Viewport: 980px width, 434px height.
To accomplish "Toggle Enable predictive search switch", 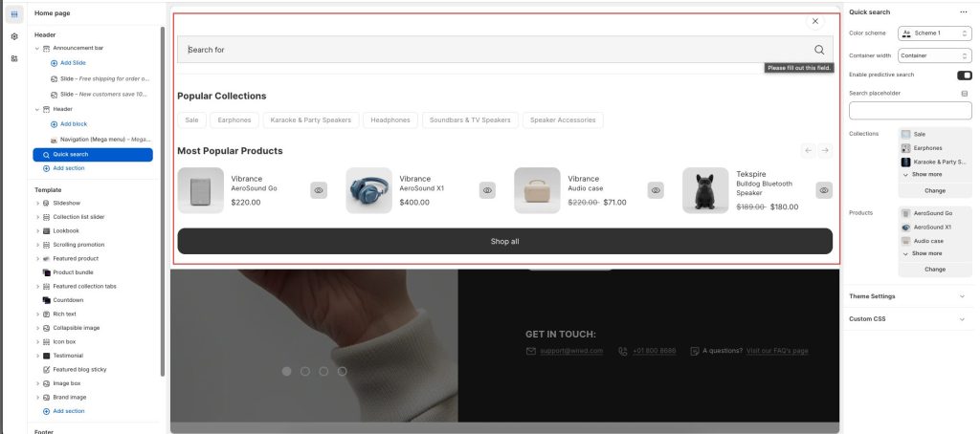I will tap(964, 75).
